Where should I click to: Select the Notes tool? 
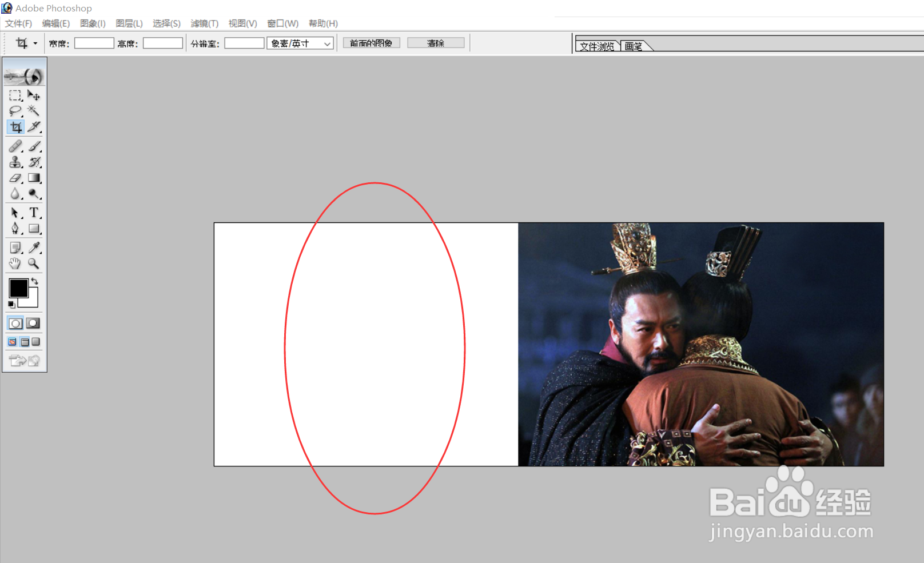pyautogui.click(x=15, y=248)
